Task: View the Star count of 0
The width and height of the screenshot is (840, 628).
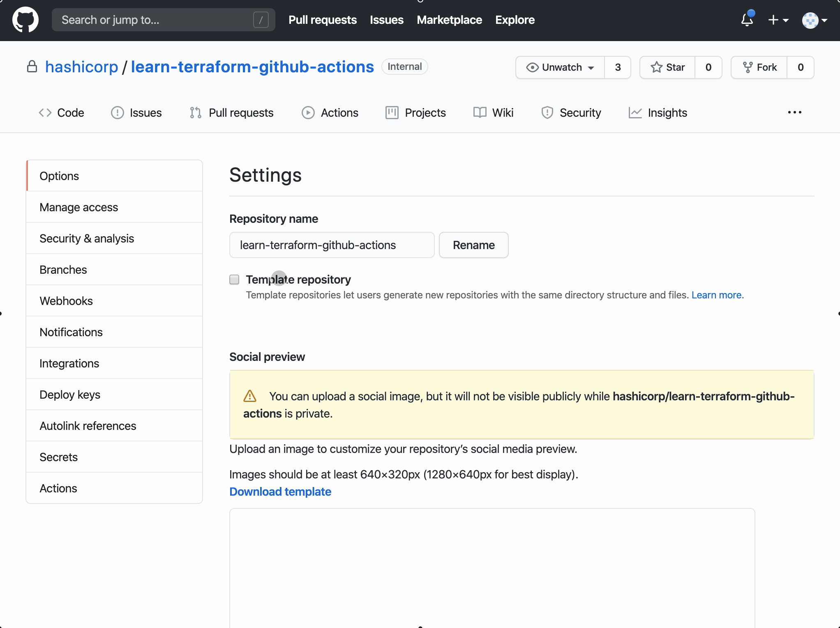Action: 708,67
